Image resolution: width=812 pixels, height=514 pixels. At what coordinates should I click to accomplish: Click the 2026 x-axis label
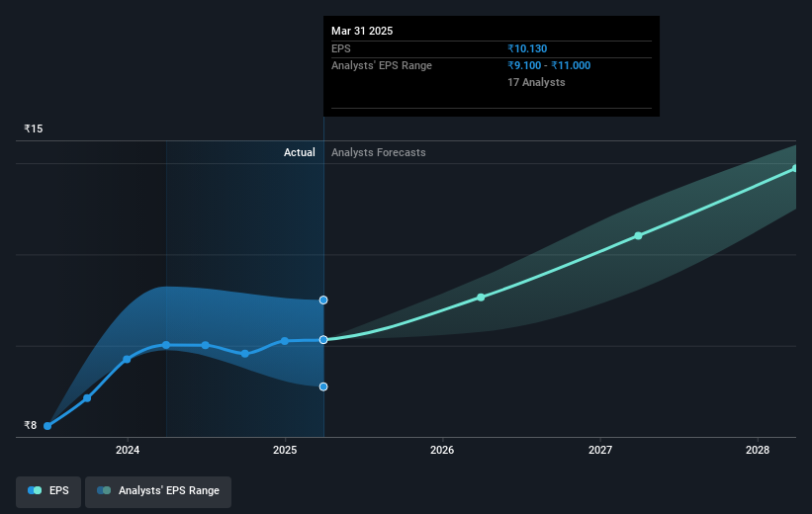click(442, 450)
